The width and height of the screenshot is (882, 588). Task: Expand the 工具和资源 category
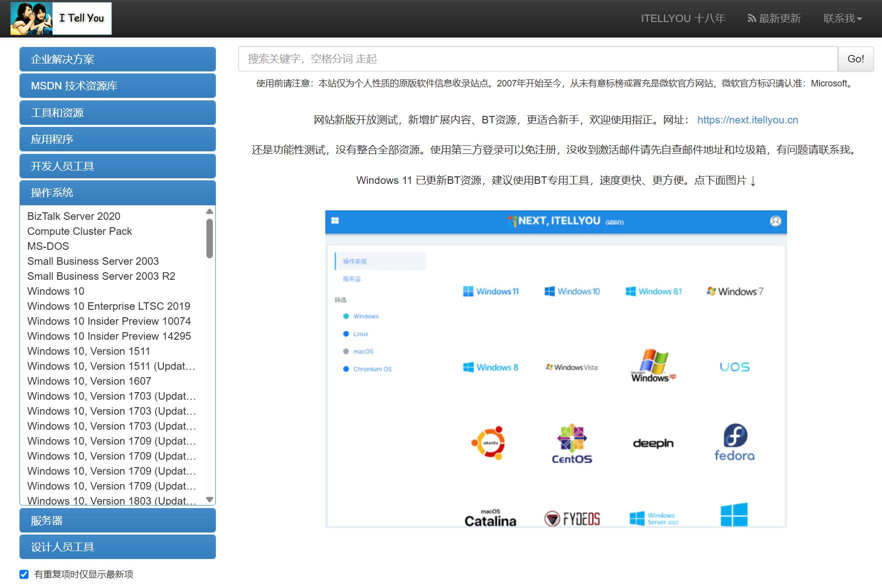[x=117, y=113]
